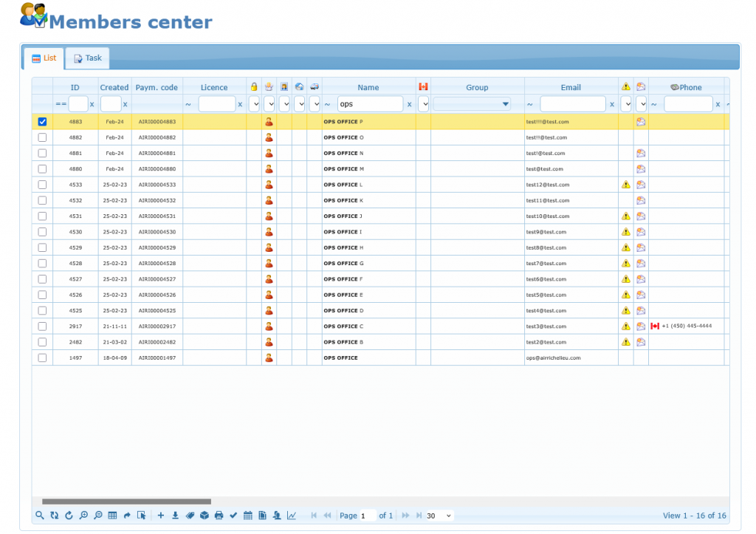Sort by the Email column header
The width and height of the screenshot is (756, 534).
[x=570, y=87]
